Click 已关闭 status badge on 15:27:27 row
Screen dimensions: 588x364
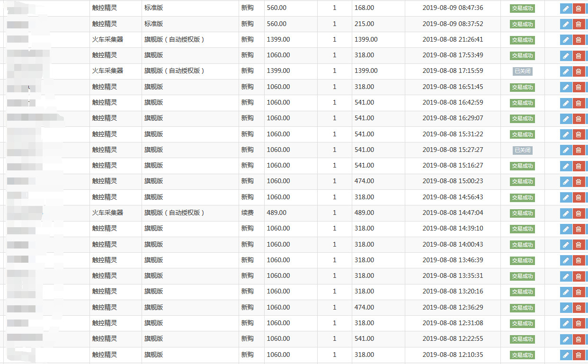point(522,150)
